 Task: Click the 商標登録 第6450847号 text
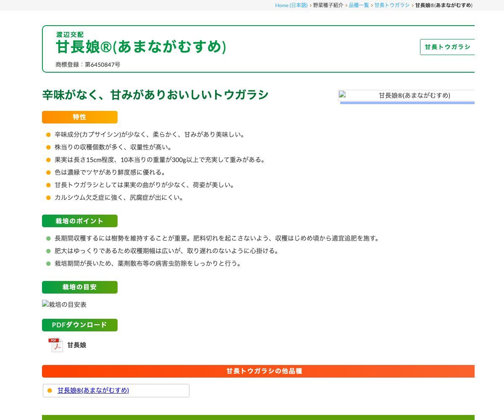pyautogui.click(x=88, y=65)
